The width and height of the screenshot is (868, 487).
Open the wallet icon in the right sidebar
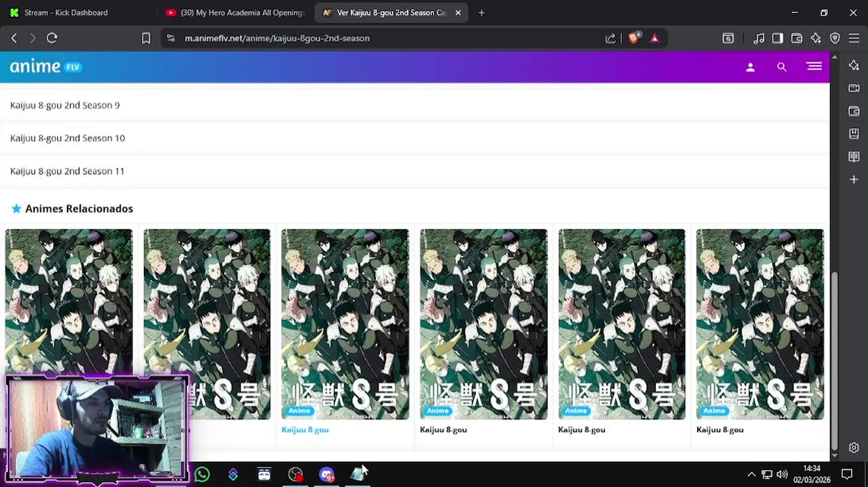pos(854,111)
